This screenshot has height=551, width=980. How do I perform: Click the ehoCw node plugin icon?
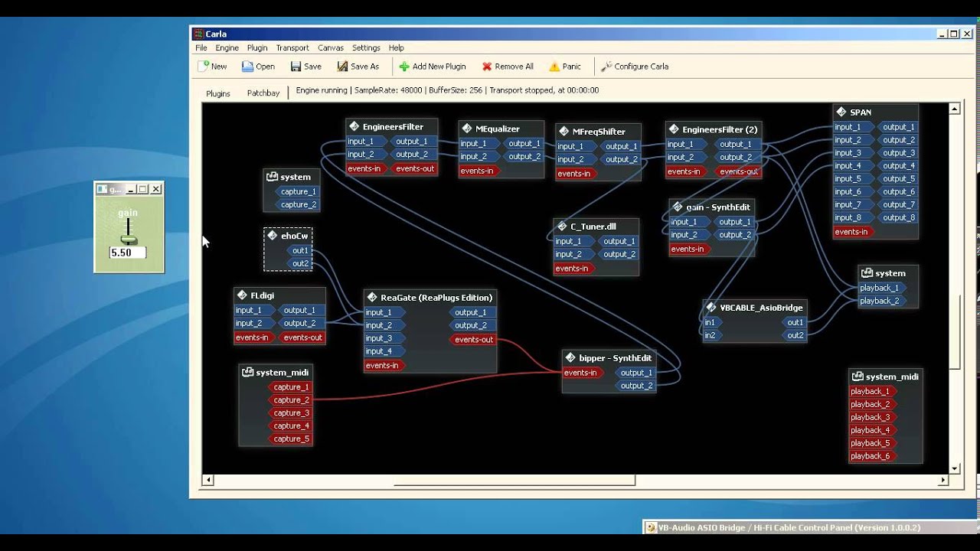tap(272, 236)
